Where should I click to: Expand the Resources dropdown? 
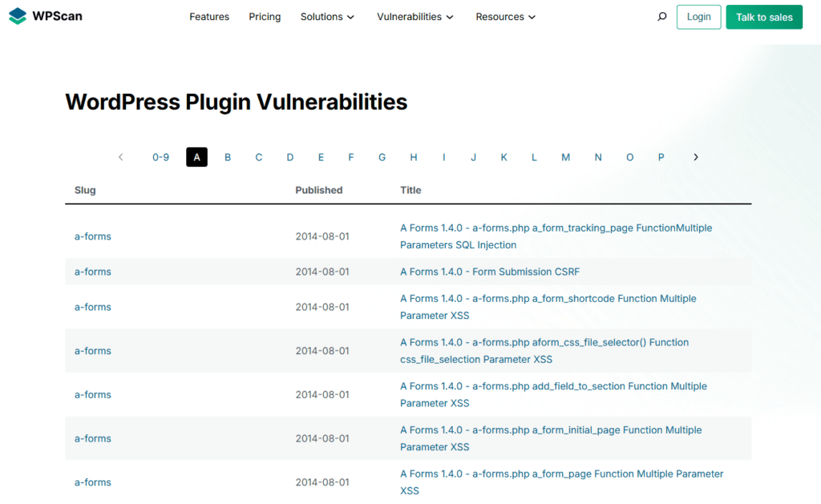506,17
